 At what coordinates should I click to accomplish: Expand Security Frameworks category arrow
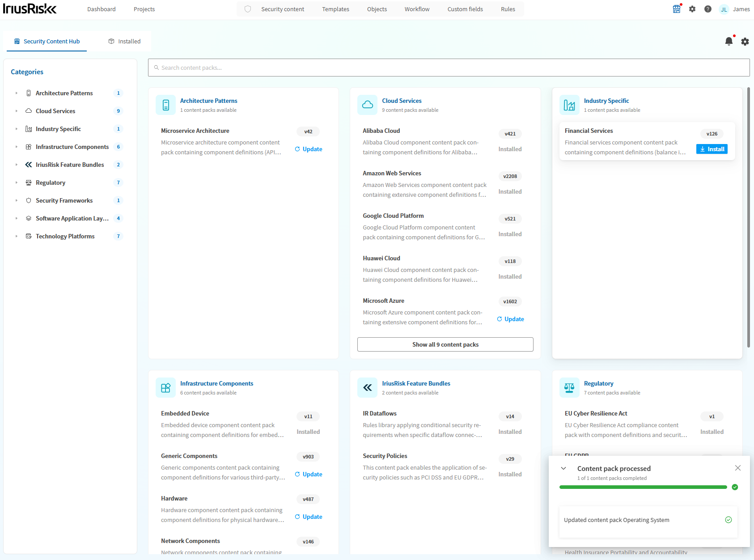coord(17,200)
